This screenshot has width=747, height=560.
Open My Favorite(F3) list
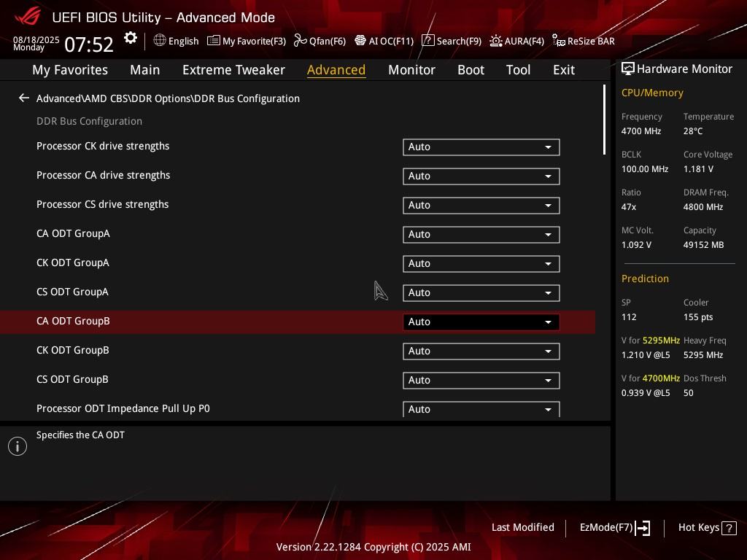click(247, 41)
